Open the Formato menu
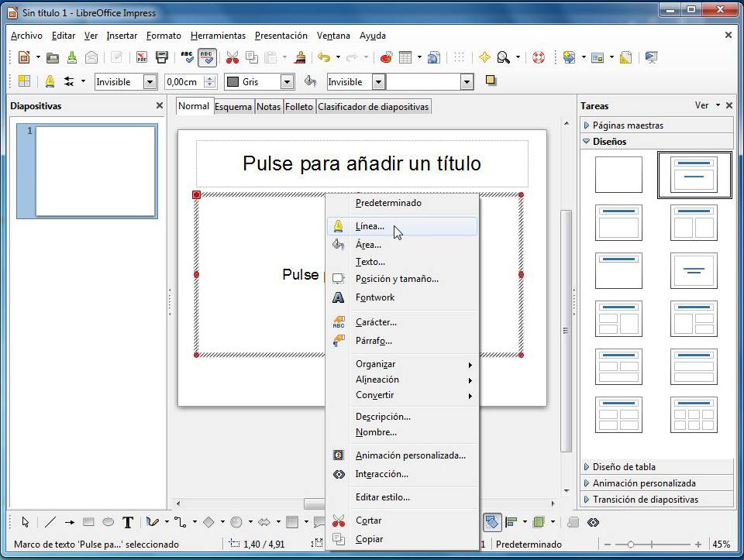The width and height of the screenshot is (744, 560). pyautogui.click(x=164, y=36)
